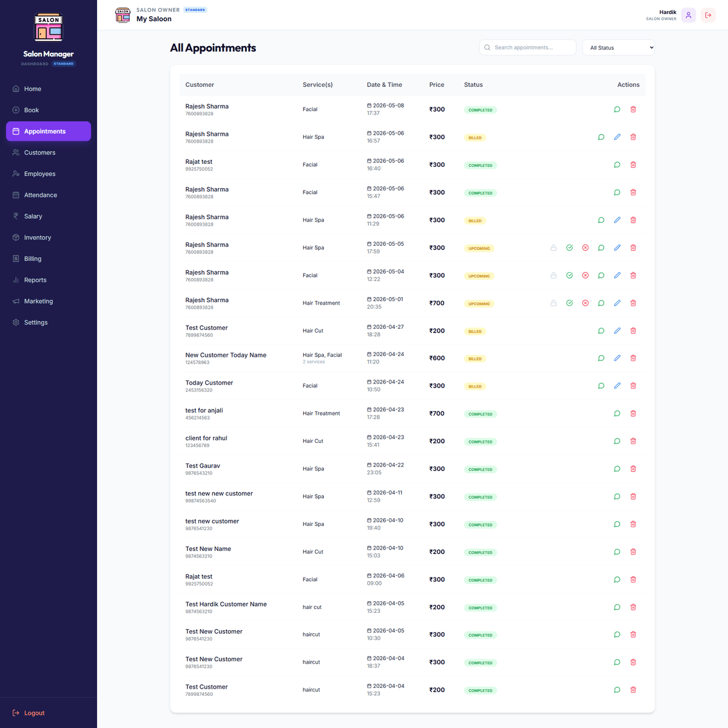This screenshot has height=728, width=728.
Task: Open Settings from the sidebar
Action: tap(49, 322)
